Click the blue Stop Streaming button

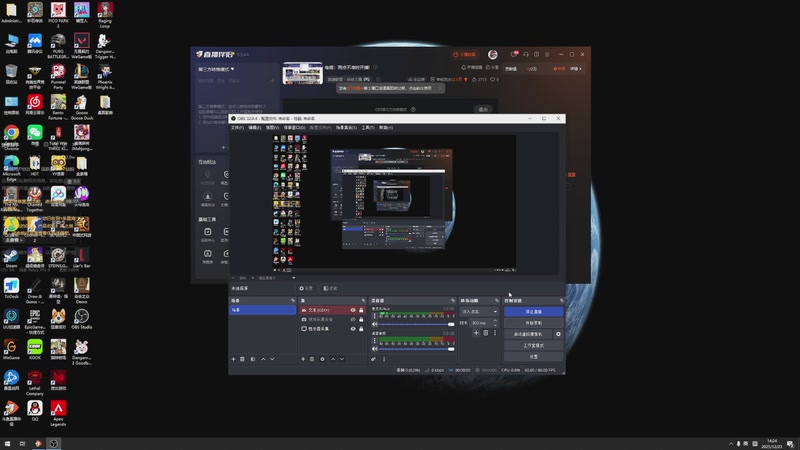coord(533,311)
